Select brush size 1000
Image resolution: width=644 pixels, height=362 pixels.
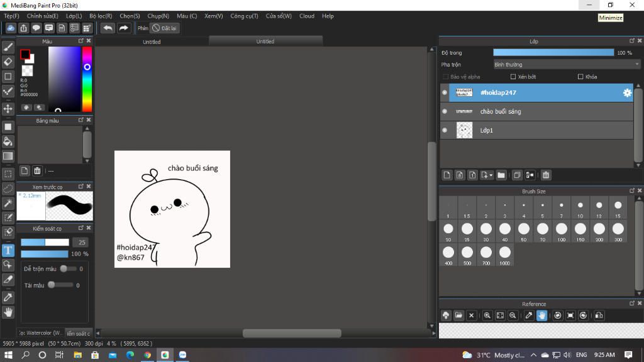tap(504, 255)
